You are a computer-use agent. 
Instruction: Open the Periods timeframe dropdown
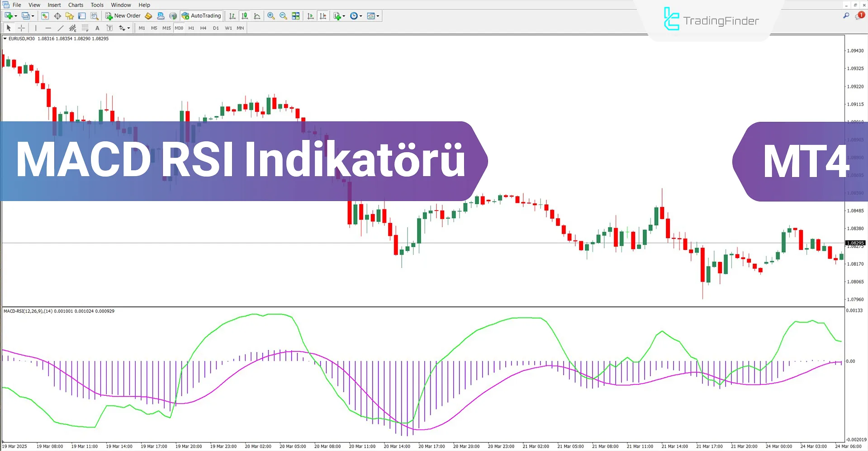pyautogui.click(x=356, y=16)
